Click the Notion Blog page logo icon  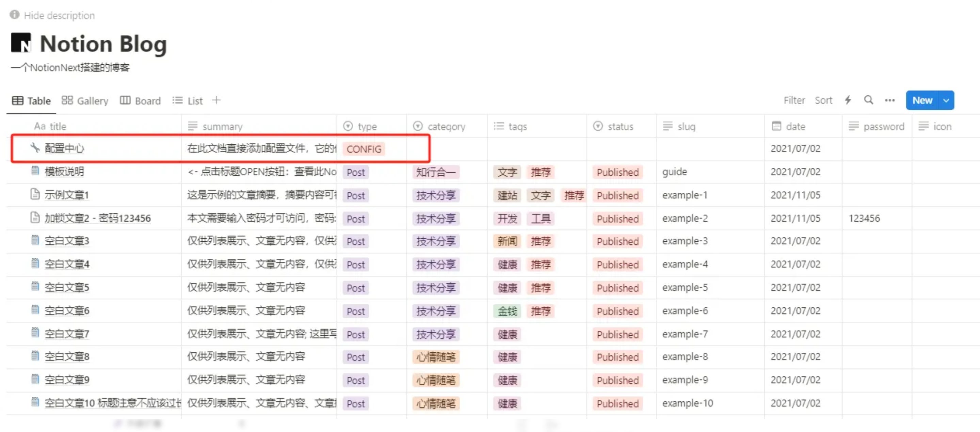21,43
